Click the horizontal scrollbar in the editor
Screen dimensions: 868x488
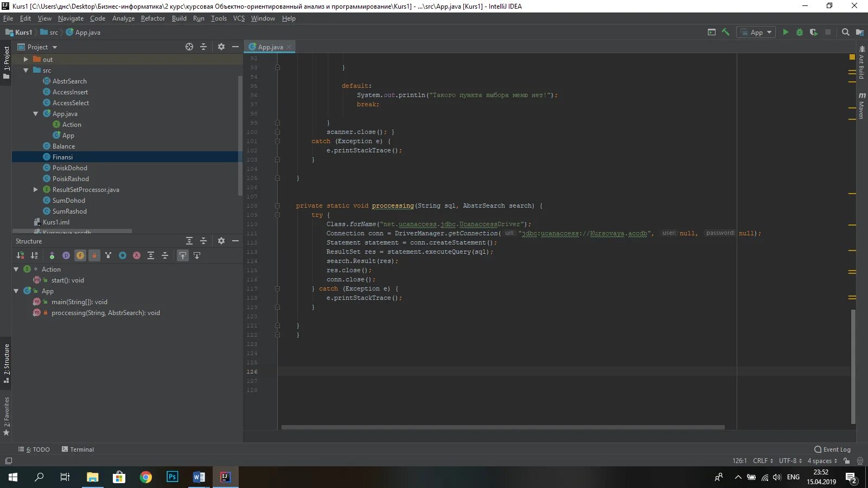coord(503,427)
